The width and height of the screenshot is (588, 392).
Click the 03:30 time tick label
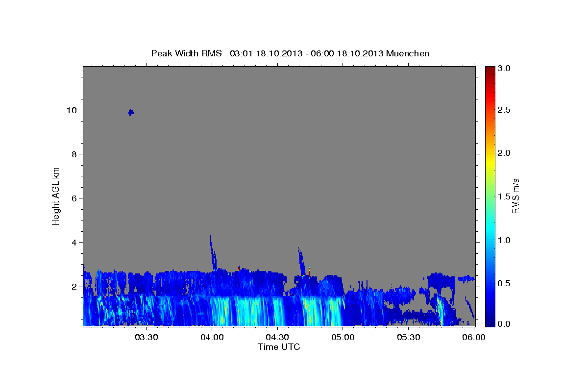[147, 337]
